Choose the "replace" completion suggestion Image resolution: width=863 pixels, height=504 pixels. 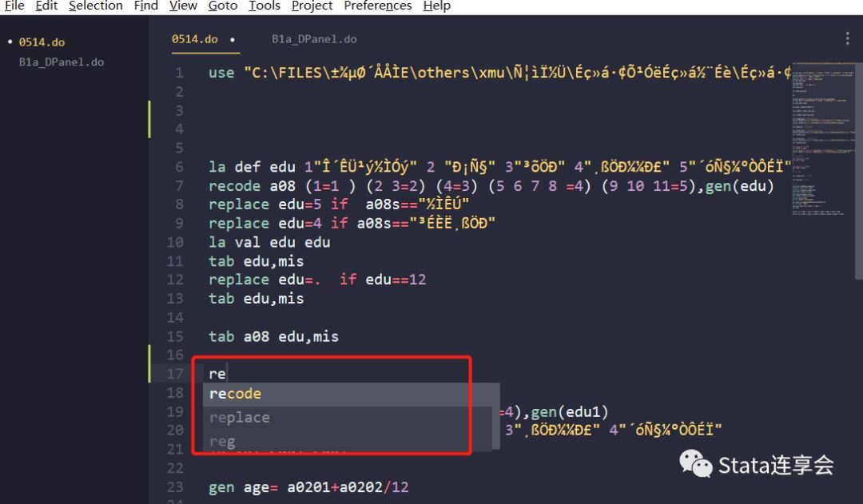(239, 417)
